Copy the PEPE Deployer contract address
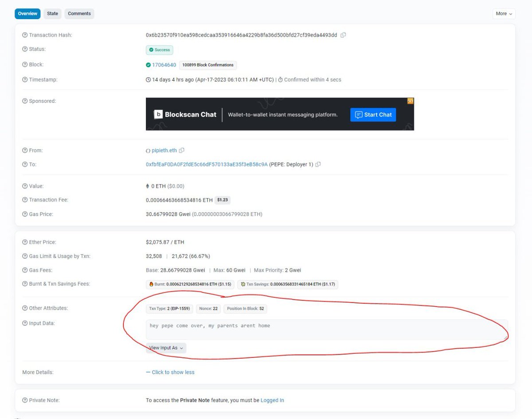532x419 pixels. coord(318,164)
